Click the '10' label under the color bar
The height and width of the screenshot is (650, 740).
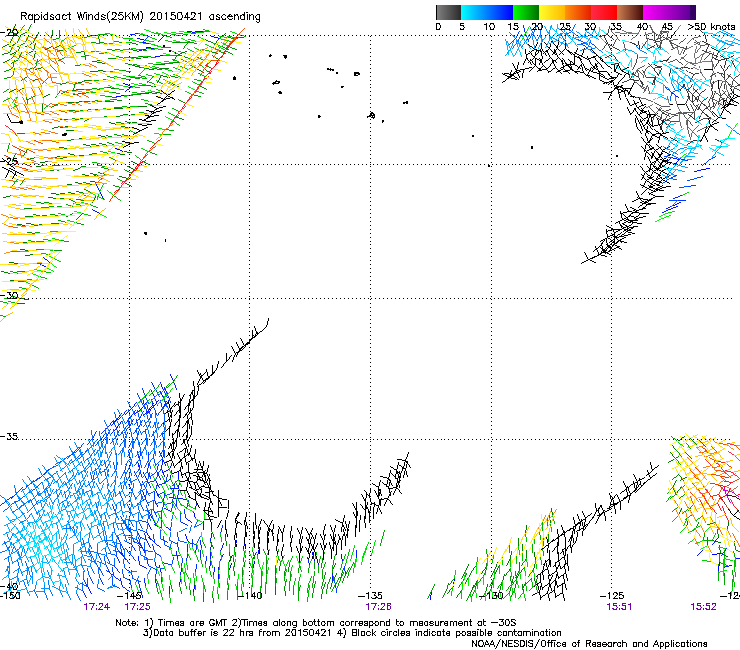coord(489,27)
